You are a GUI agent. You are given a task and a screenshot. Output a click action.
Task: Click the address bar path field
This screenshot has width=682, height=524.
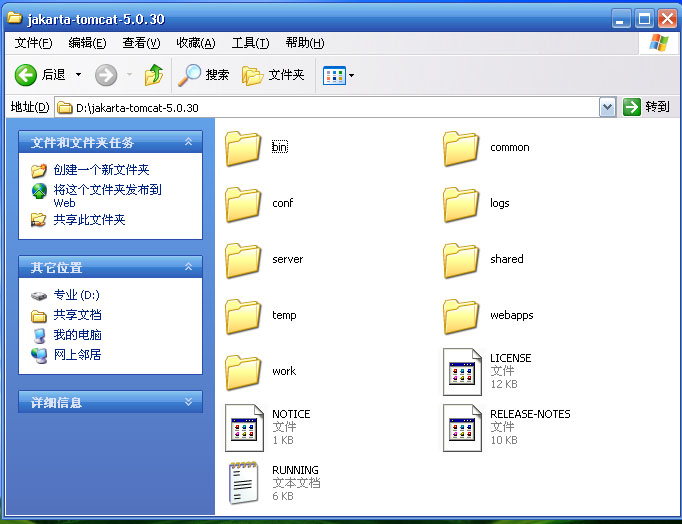click(x=328, y=107)
